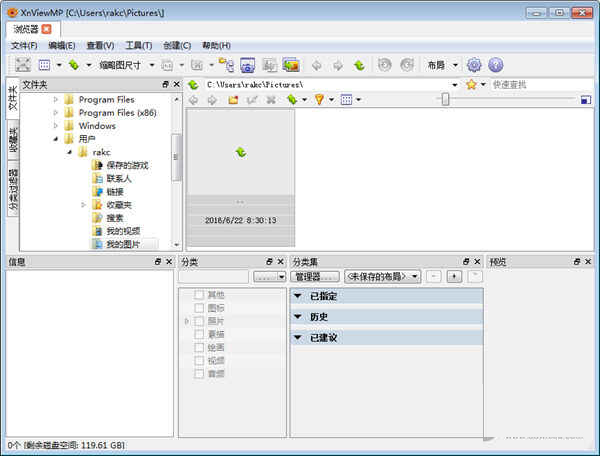Click the thumbnail size slider handle
This screenshot has width=600, height=456.
point(445,99)
